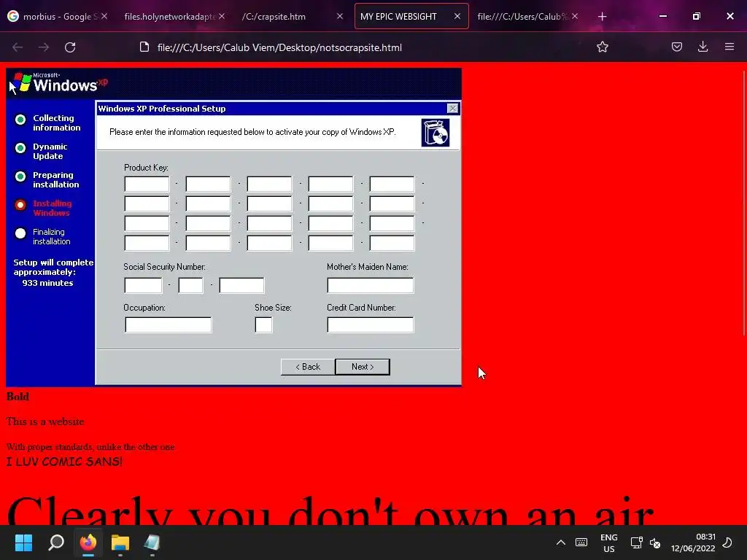Viewport: 747px width, 560px height.
Task: Open the Pocket save icon
Action: [x=676, y=47]
